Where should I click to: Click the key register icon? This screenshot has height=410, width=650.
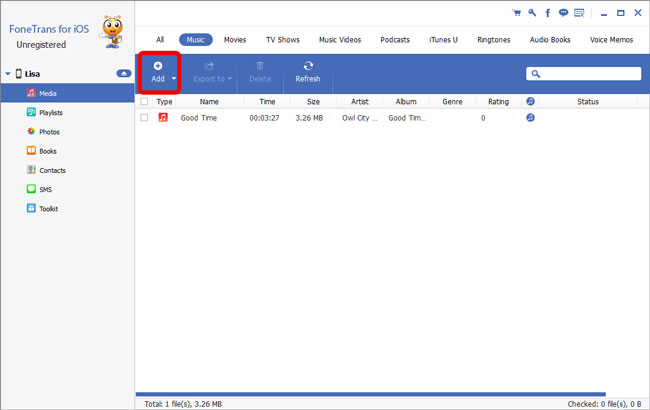(x=532, y=12)
